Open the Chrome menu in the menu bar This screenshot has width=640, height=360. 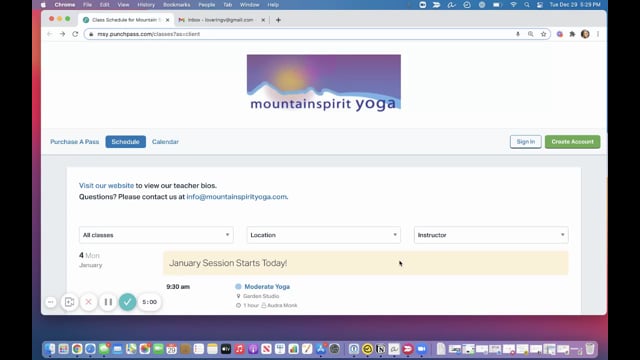click(64, 4)
